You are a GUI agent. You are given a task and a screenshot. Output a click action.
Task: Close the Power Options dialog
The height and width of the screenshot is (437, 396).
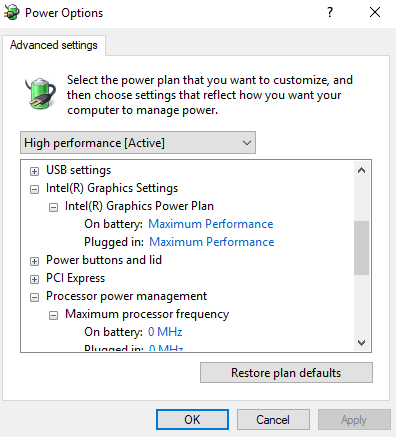pyautogui.click(x=375, y=13)
